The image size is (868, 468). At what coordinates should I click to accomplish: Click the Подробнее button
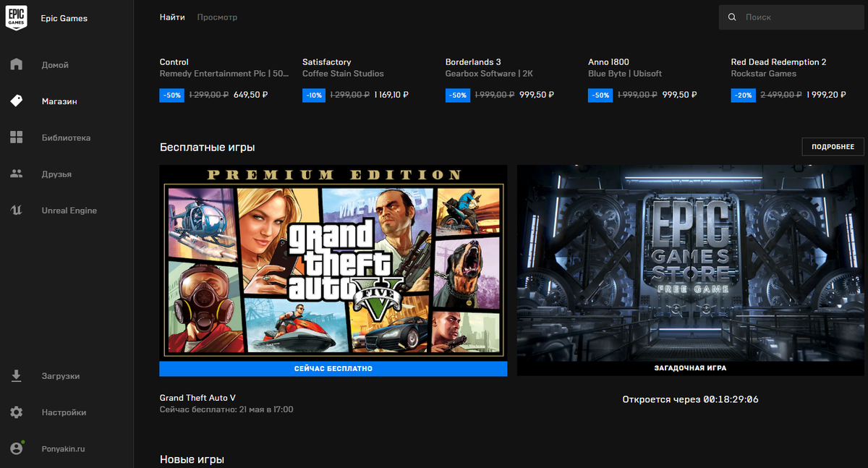[833, 147]
